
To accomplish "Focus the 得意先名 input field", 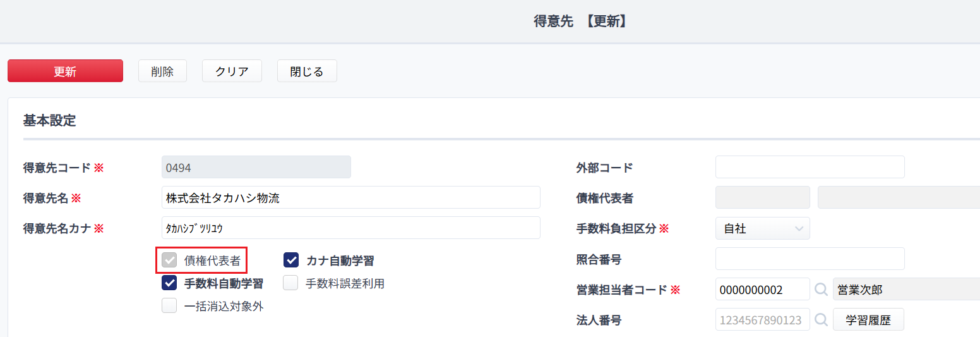I will coord(351,198).
